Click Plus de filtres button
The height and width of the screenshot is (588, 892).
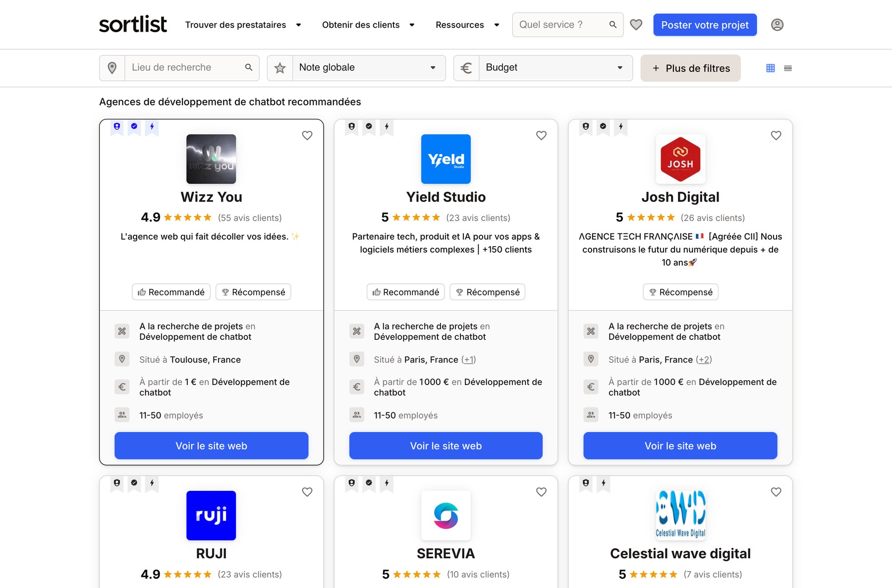click(690, 68)
